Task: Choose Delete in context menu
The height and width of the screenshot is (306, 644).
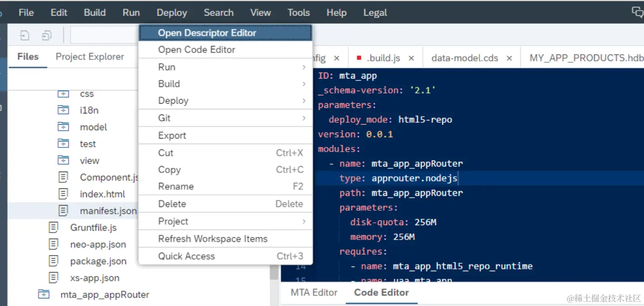Action: click(x=226, y=204)
